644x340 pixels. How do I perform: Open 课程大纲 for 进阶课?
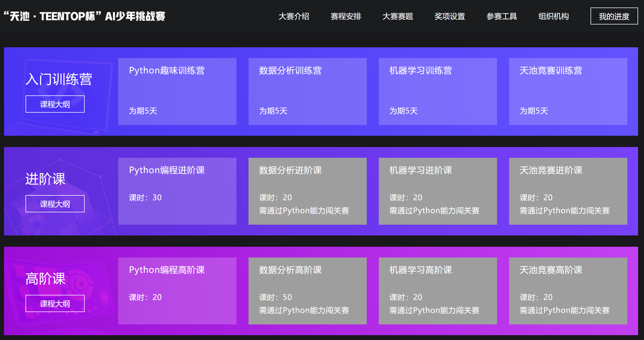55,204
